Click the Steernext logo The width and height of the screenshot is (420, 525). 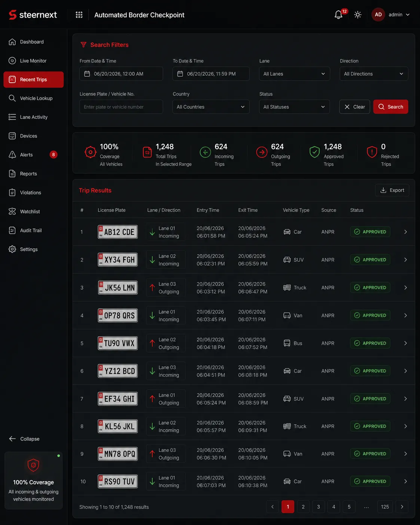click(33, 15)
